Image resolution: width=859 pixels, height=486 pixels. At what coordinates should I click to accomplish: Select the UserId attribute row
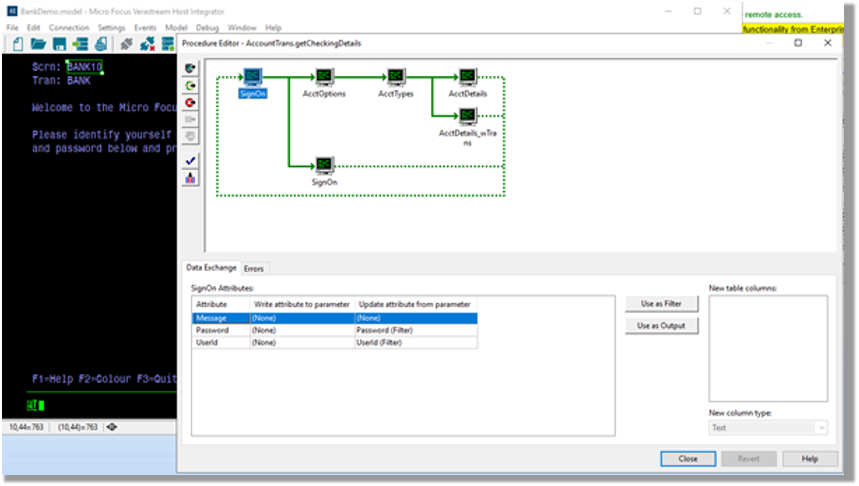click(335, 342)
